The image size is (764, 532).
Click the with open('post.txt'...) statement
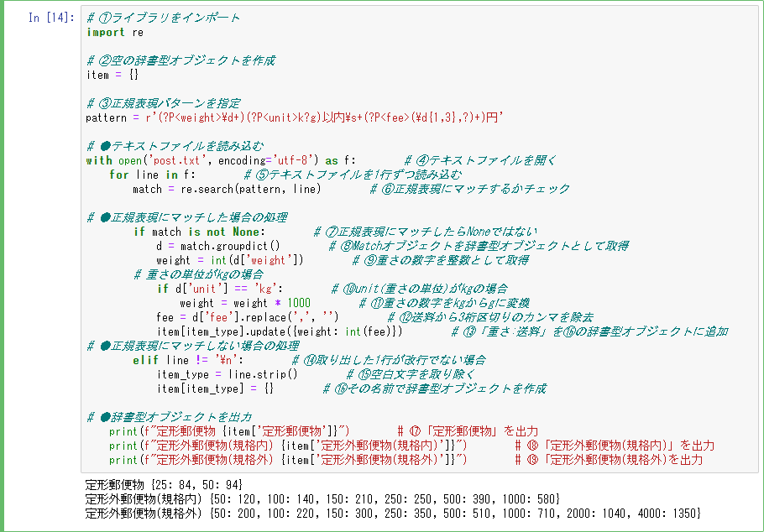pos(221,160)
